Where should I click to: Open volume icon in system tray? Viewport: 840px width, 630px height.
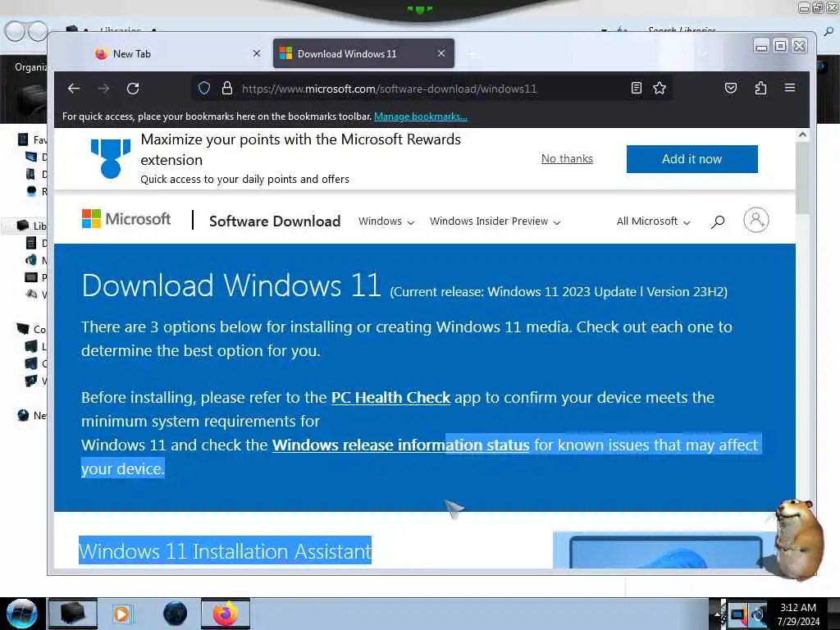[758, 614]
